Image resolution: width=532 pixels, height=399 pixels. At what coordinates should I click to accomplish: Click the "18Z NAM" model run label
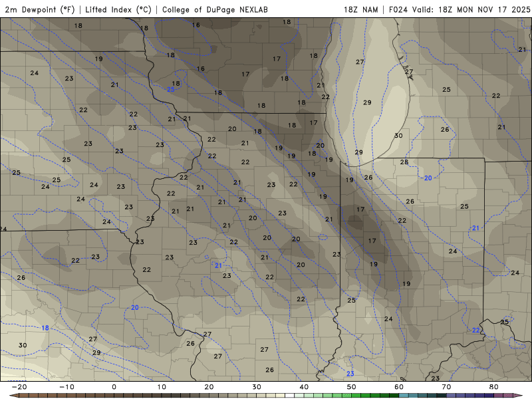pos(360,9)
